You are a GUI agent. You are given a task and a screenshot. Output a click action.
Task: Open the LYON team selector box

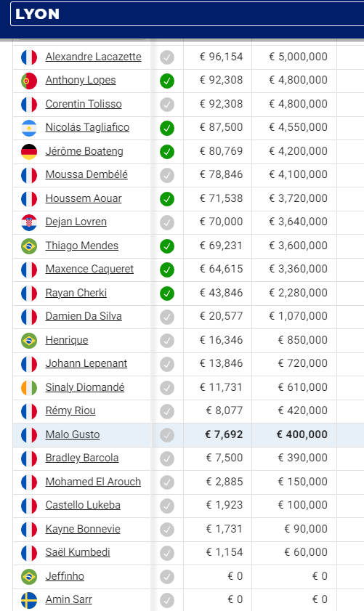point(187,14)
